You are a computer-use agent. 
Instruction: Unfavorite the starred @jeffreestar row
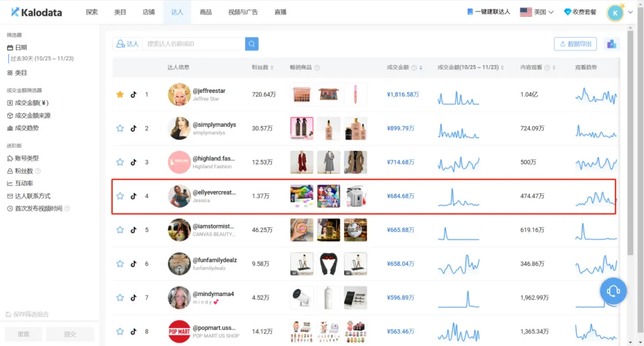120,94
